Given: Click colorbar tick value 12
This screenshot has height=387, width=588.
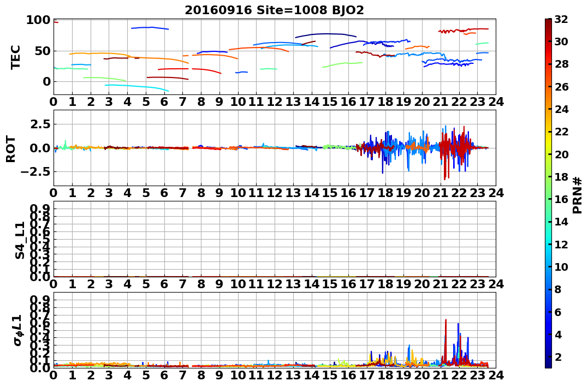Looking at the screenshot, I should tap(561, 244).
